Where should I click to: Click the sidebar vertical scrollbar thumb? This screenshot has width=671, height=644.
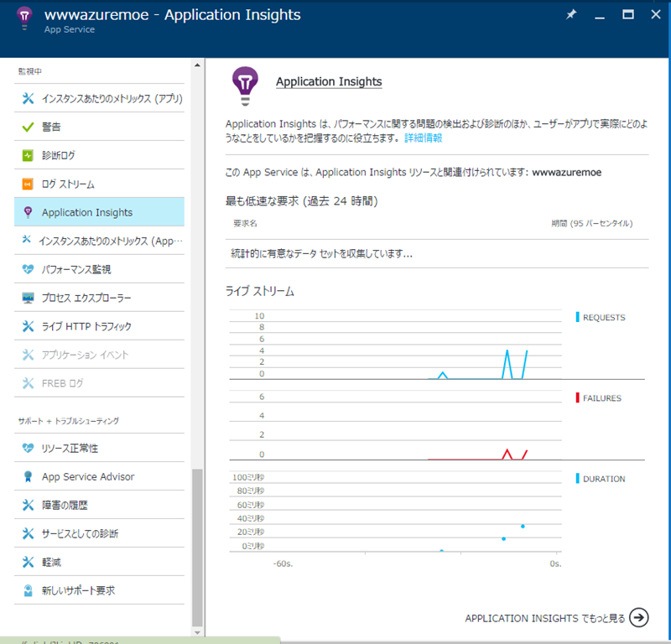coord(197,548)
